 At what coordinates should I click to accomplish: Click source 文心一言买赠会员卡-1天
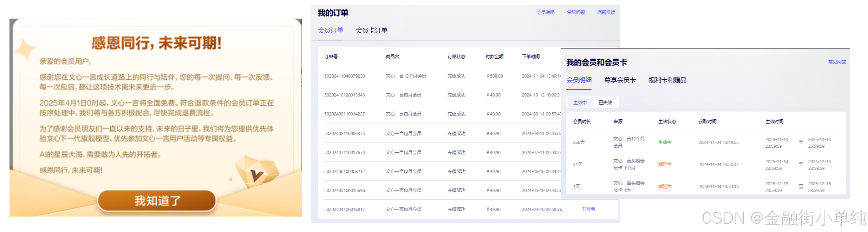(x=629, y=186)
